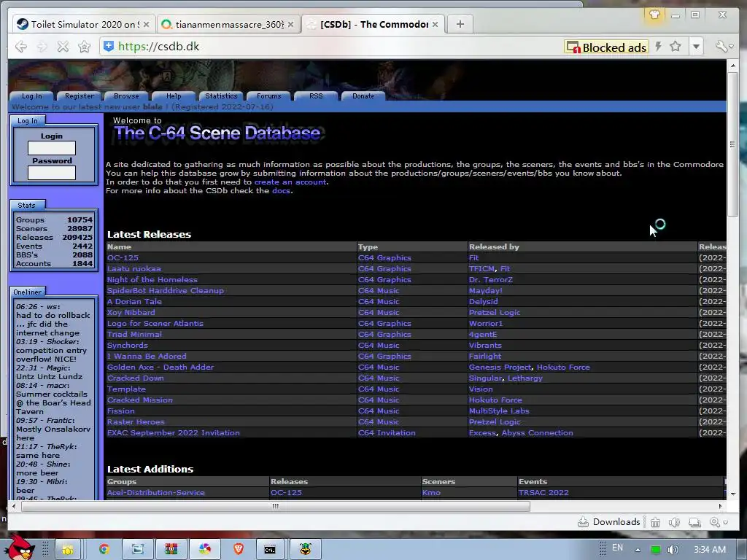
Task: Click the docs link
Action: pos(281,190)
